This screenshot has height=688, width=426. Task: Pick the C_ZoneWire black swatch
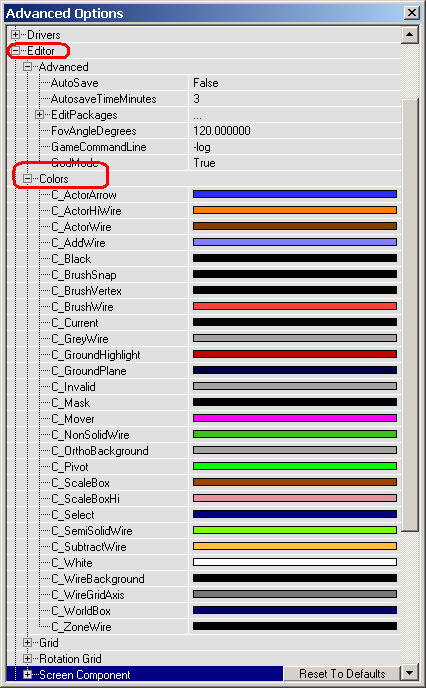coord(295,626)
